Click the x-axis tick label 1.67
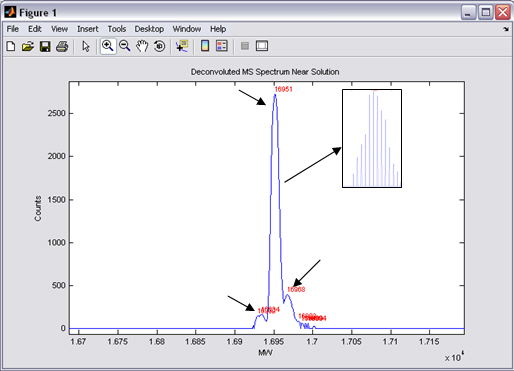 [x=78, y=342]
